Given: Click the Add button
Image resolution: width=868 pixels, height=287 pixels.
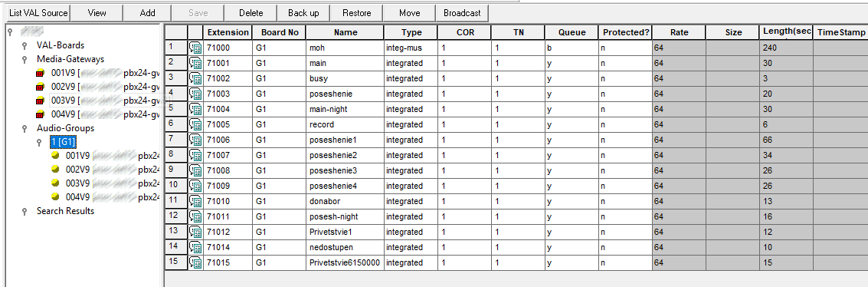Looking at the screenshot, I should (148, 13).
